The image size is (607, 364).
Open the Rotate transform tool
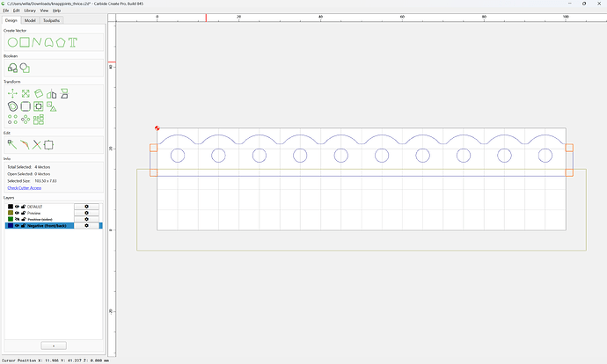pos(39,93)
